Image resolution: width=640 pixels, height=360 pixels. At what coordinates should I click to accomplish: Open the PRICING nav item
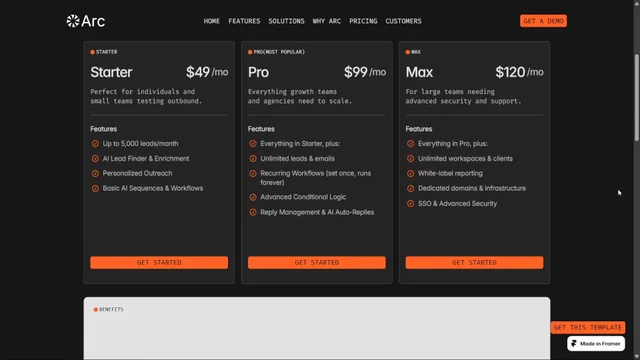pos(363,21)
